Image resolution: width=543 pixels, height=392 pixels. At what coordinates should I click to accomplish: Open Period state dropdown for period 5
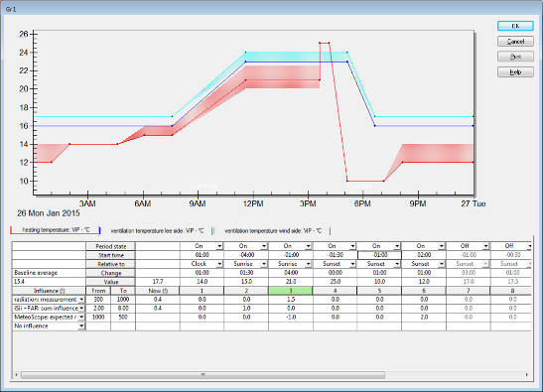pos(397,246)
